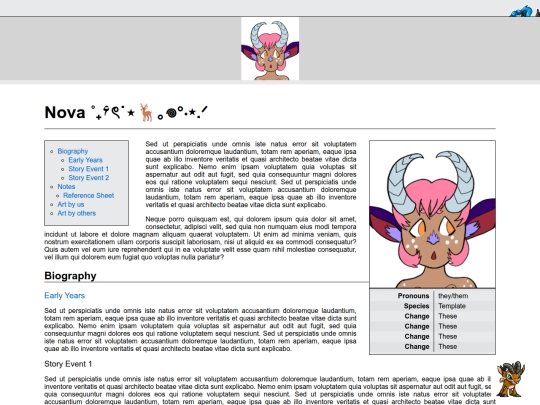Open the Notes link in the contents box
Screen dimensions: 540x405
click(66, 187)
